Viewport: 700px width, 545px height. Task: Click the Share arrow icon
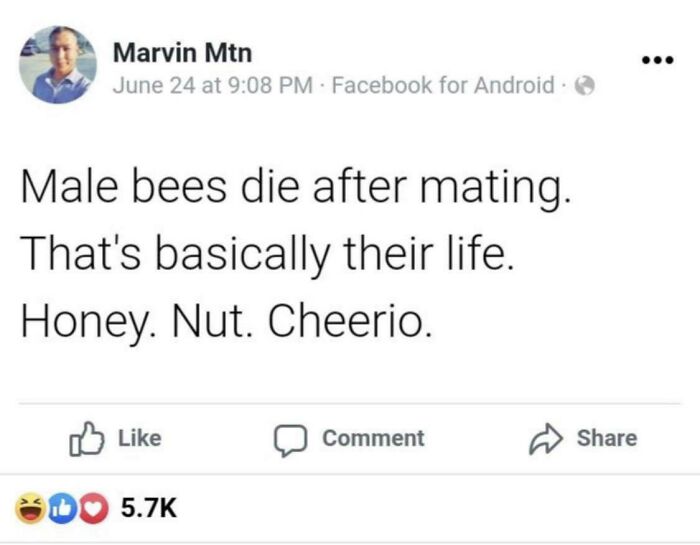pyautogui.click(x=544, y=438)
